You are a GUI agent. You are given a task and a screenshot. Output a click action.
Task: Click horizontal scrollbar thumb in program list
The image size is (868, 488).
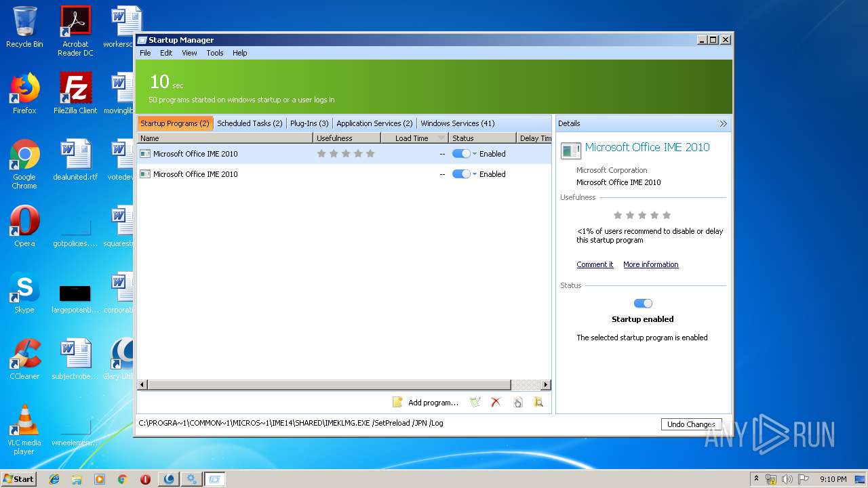(329, 385)
